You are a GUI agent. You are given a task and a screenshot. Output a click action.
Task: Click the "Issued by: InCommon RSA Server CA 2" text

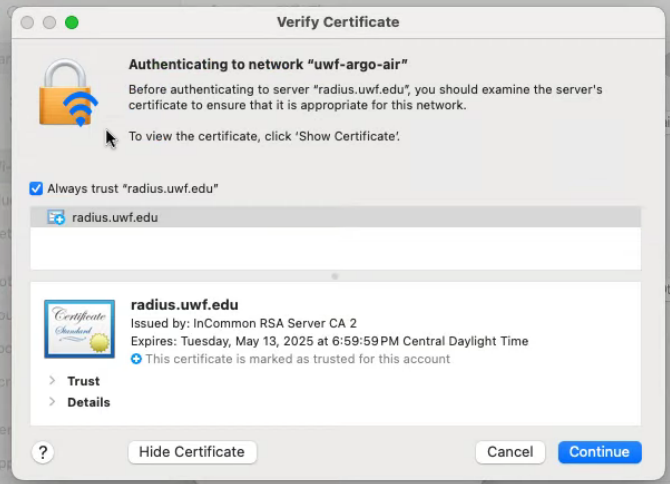[244, 323]
